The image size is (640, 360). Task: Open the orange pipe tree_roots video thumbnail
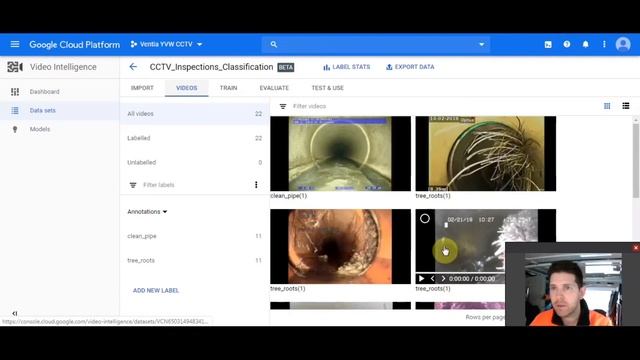point(340,247)
